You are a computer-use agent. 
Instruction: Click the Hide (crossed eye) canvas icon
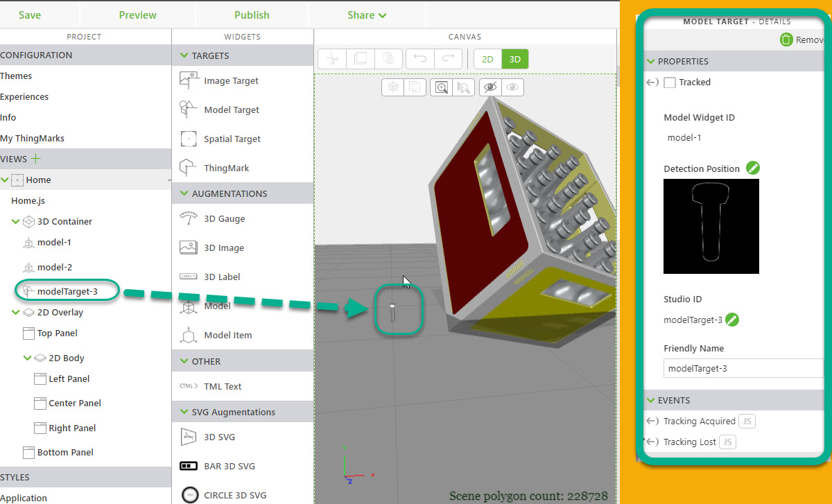click(x=489, y=87)
